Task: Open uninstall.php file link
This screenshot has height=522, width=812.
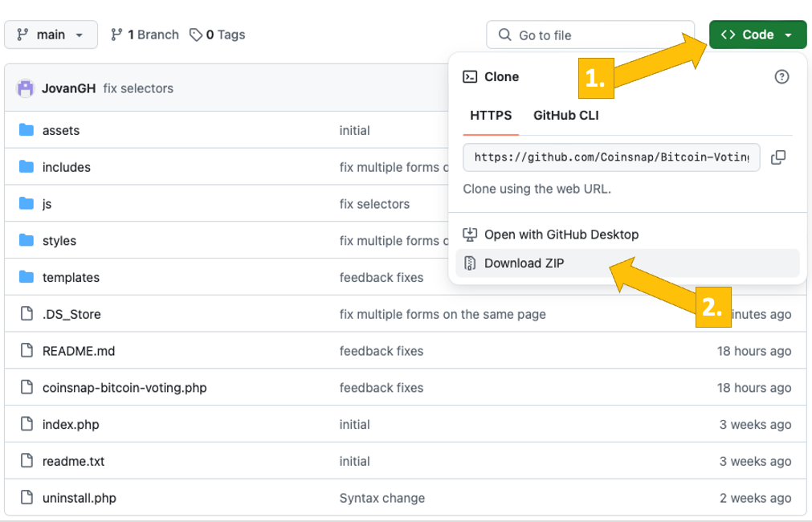Action: point(80,498)
